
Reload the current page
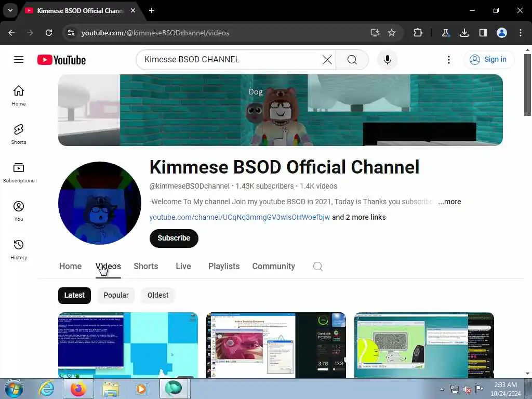pyautogui.click(x=49, y=33)
